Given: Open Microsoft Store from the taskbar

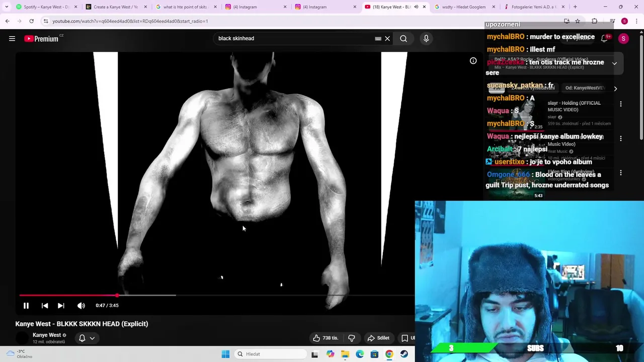Looking at the screenshot, I should (x=374, y=354).
